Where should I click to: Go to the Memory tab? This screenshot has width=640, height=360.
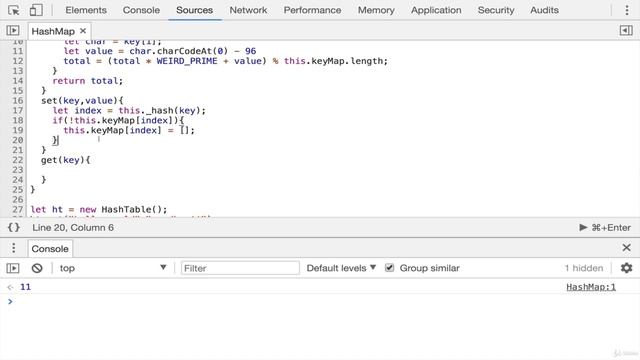[x=376, y=10]
